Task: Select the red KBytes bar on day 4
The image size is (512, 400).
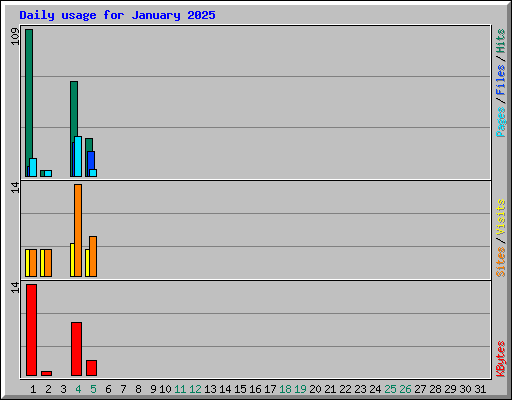Action: pos(76,349)
